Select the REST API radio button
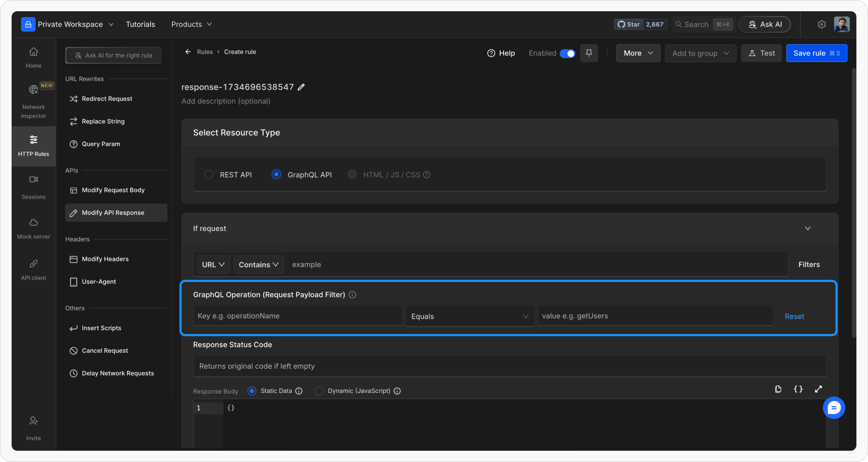 pyautogui.click(x=209, y=175)
